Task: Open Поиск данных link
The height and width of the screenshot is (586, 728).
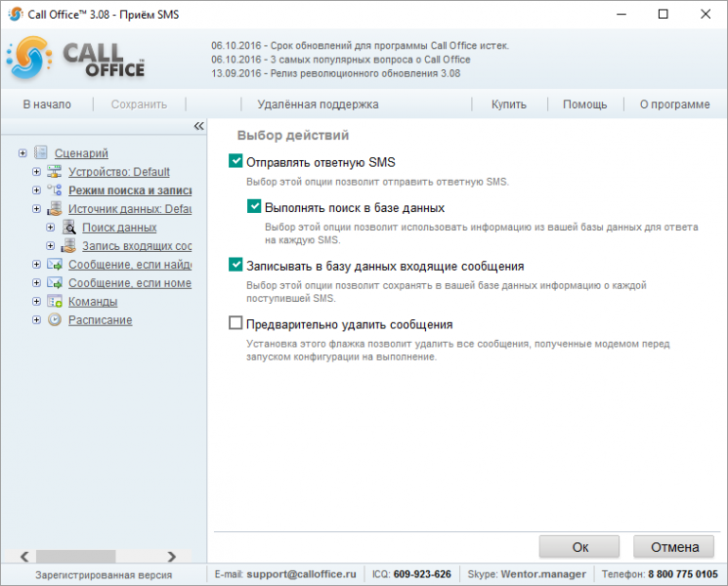Action: click(x=119, y=228)
